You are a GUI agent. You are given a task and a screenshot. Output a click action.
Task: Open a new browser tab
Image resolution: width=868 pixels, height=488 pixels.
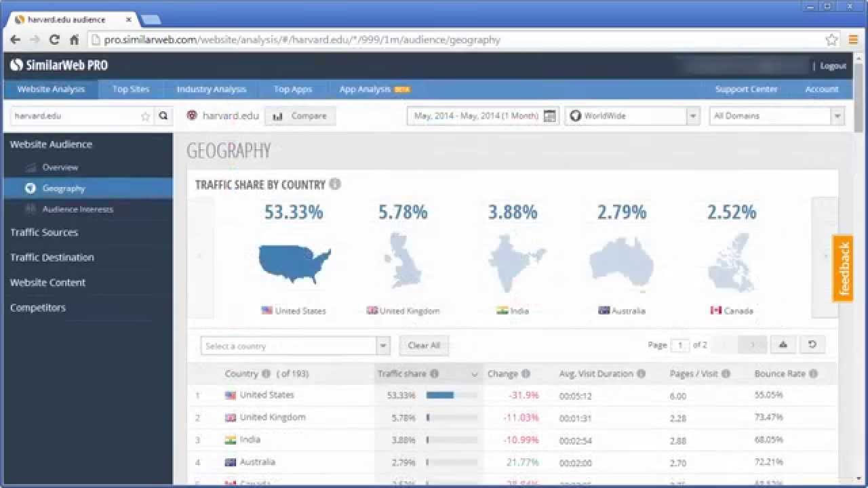[x=150, y=20]
